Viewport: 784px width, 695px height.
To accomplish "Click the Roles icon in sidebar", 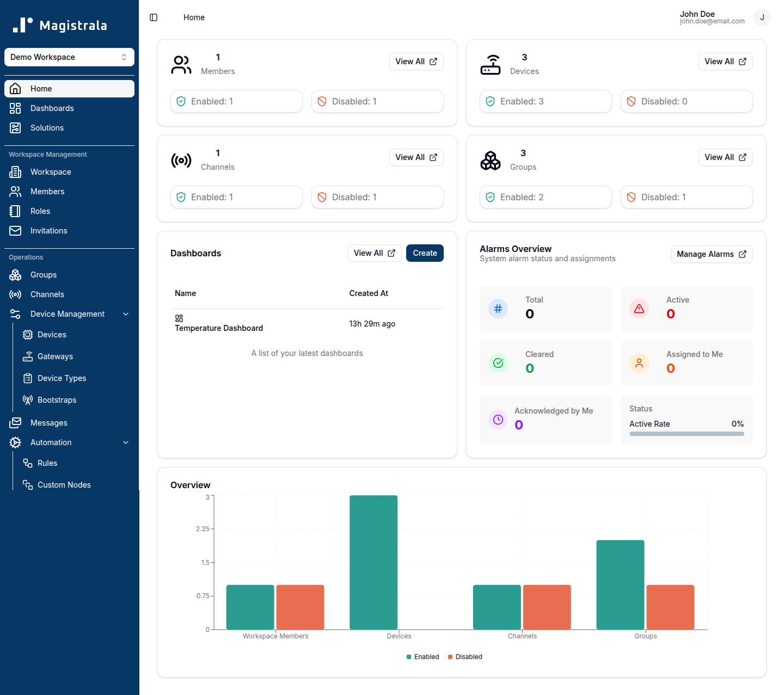I will click(x=15, y=211).
